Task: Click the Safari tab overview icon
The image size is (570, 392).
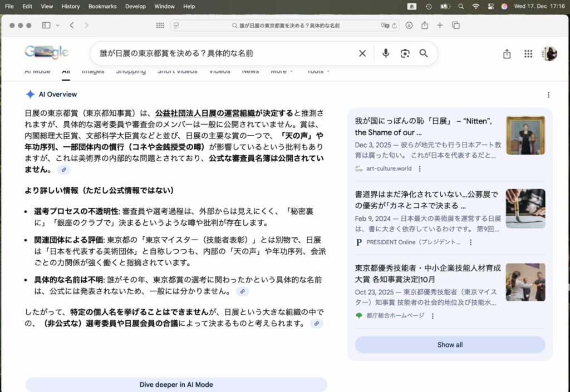Action: [456, 26]
